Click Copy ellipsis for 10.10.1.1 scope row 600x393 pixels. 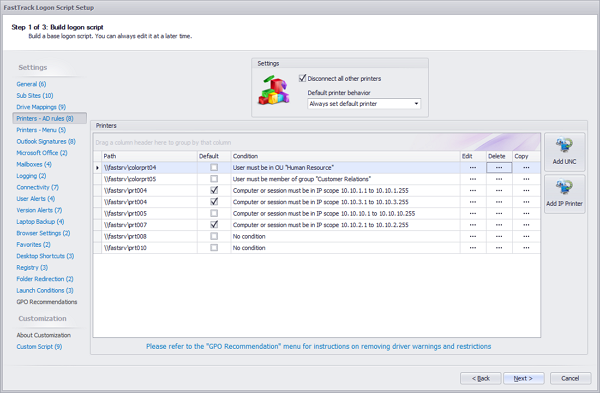point(526,191)
